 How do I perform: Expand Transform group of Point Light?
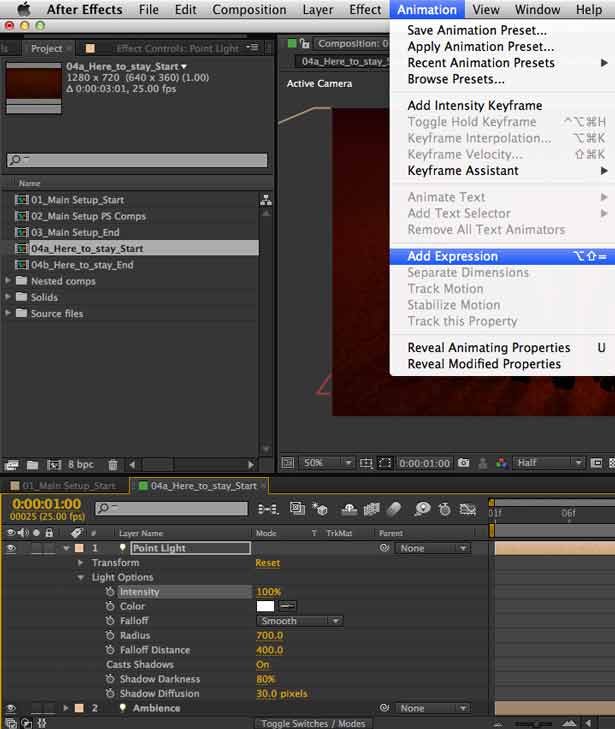80,563
